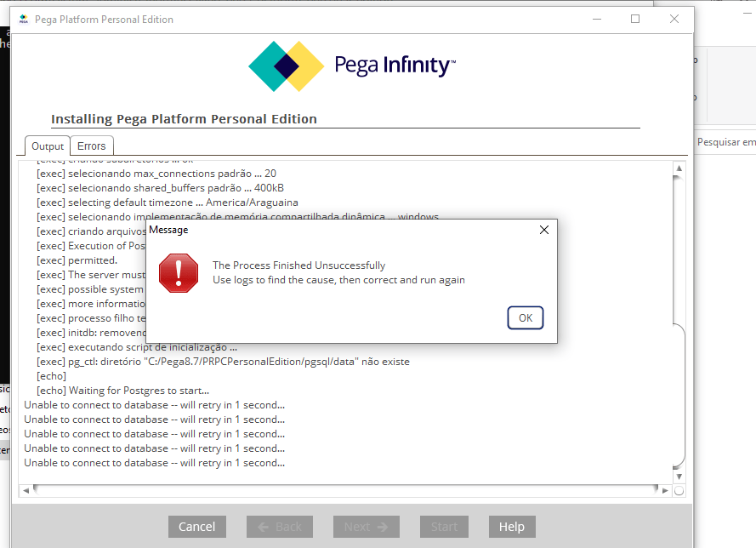Click OK in the Message dialog
The image size is (756, 548).
(x=525, y=318)
